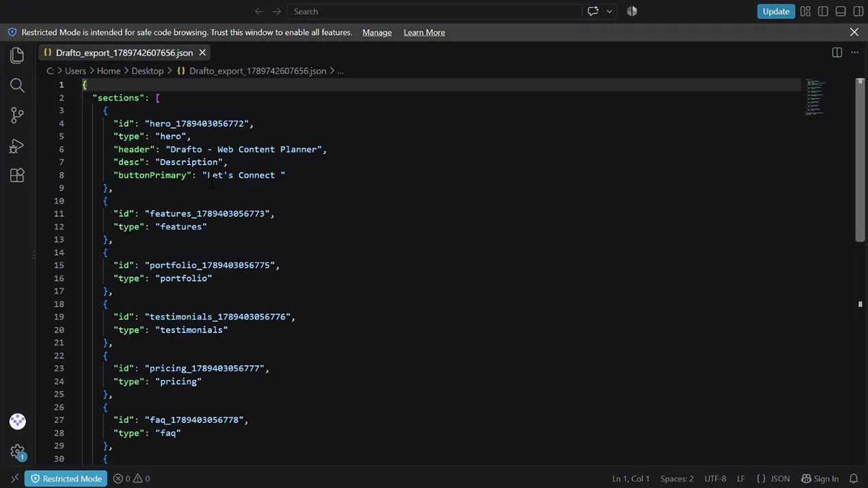The width and height of the screenshot is (868, 488).
Task: Click the "sections" key on line 2
Action: [x=118, y=98]
